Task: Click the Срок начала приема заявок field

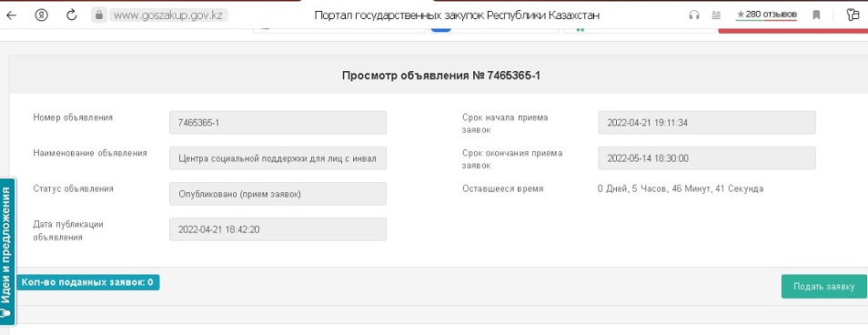Action: [707, 122]
